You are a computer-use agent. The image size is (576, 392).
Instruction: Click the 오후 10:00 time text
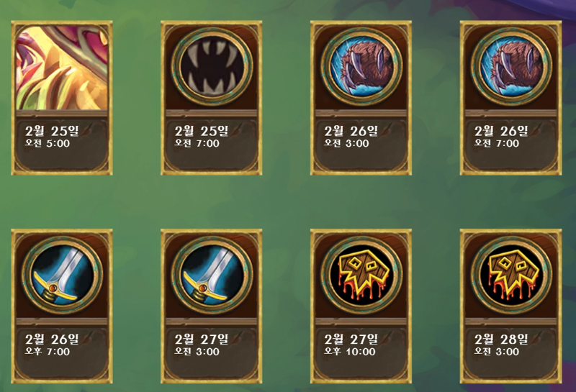tap(350, 352)
